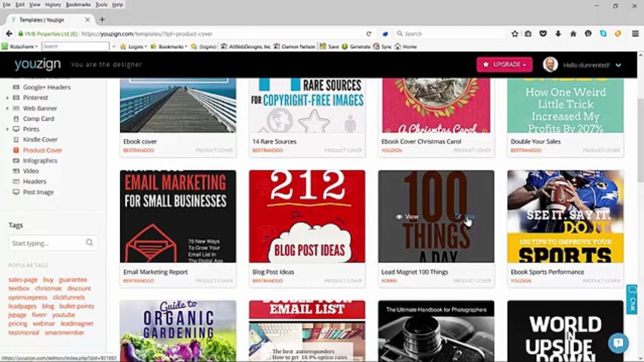
Task: Click the magnifier icon in Tags search
Action: [x=89, y=243]
